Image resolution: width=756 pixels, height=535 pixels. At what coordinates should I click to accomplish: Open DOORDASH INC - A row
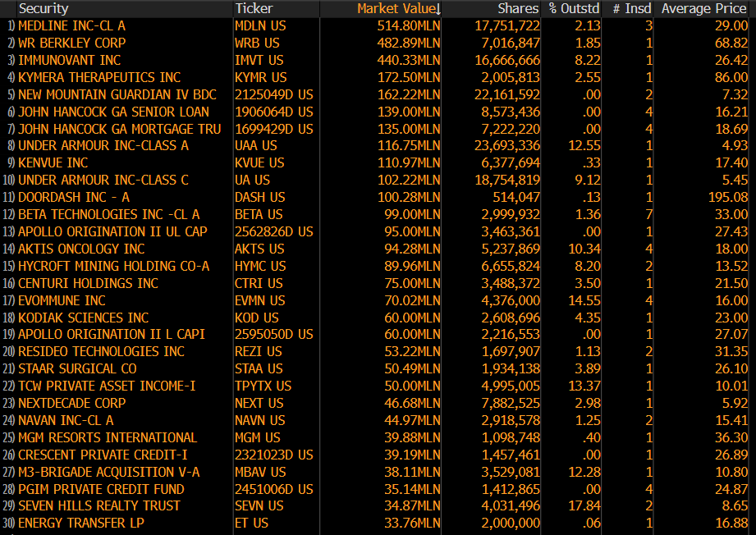point(74,197)
